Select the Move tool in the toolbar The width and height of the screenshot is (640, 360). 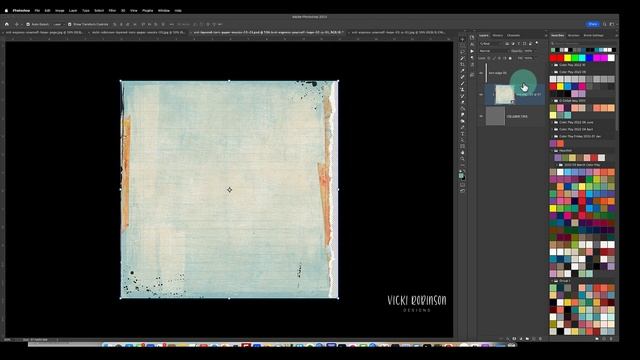462,40
